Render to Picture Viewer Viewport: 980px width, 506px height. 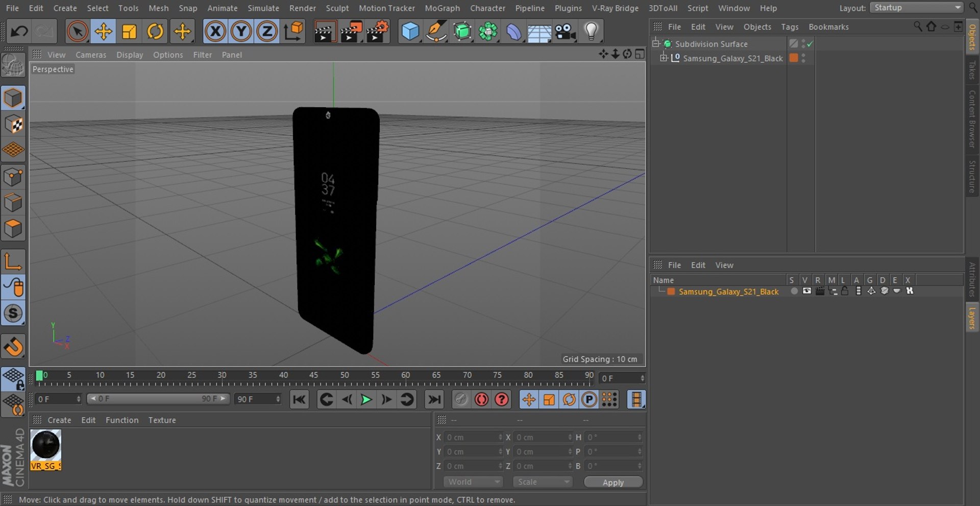point(351,32)
